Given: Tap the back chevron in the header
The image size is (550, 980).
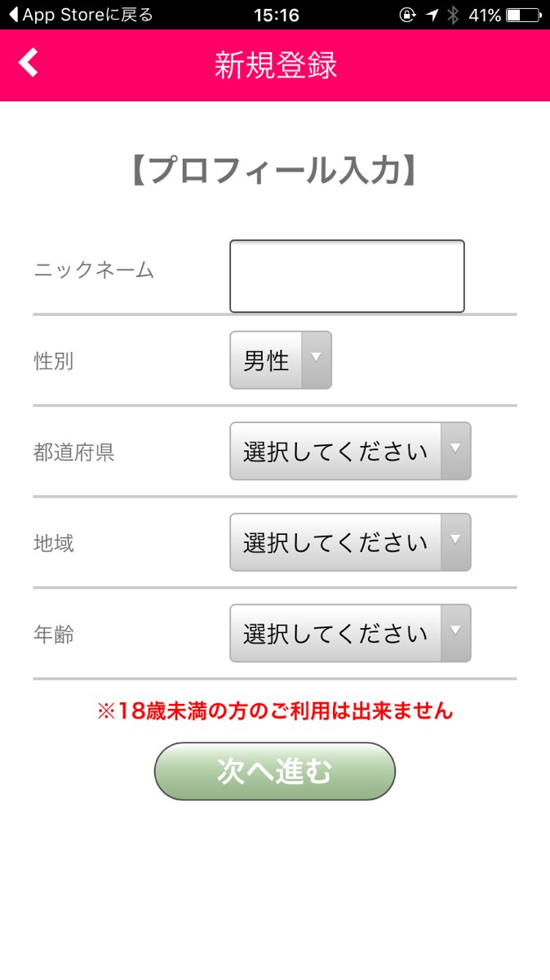Looking at the screenshot, I should 29,63.
